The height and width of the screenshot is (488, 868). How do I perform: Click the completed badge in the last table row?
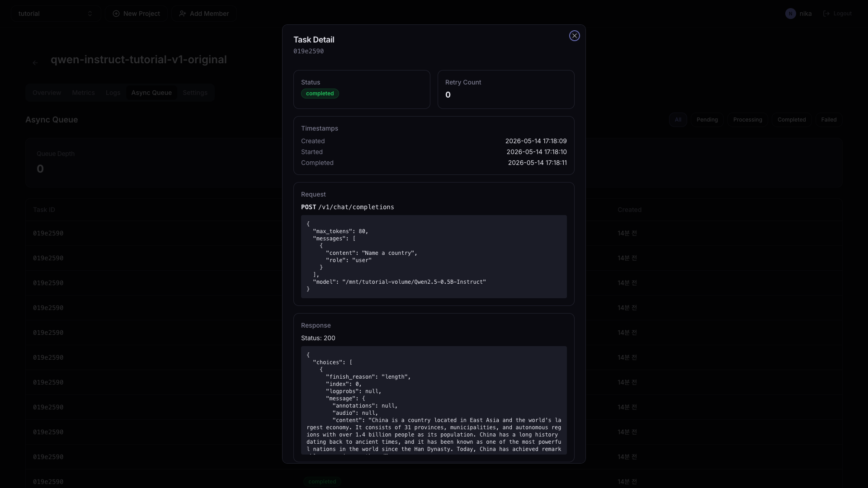coord(322,482)
